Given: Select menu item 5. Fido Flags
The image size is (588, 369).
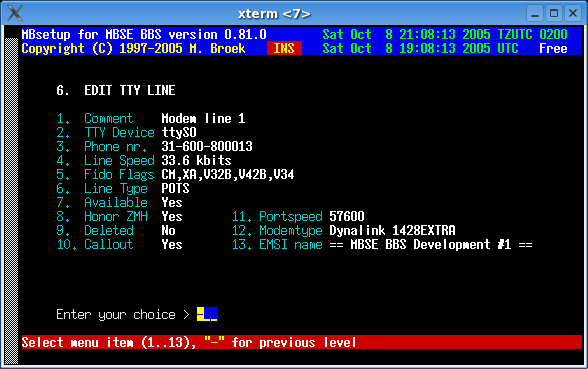Looking at the screenshot, I should [x=105, y=174].
